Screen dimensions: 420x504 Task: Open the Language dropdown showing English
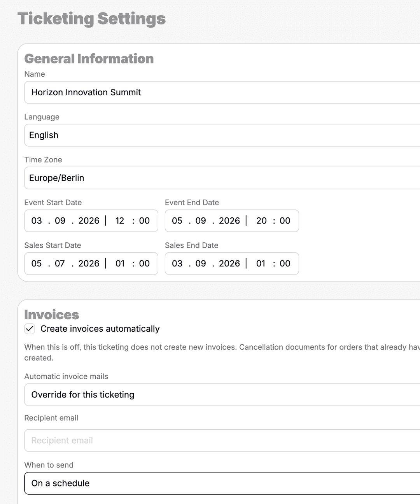tap(222, 135)
